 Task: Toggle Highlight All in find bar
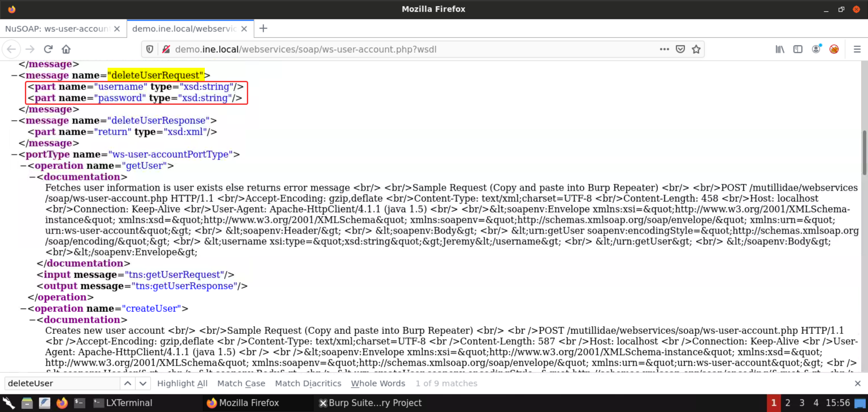click(x=182, y=384)
